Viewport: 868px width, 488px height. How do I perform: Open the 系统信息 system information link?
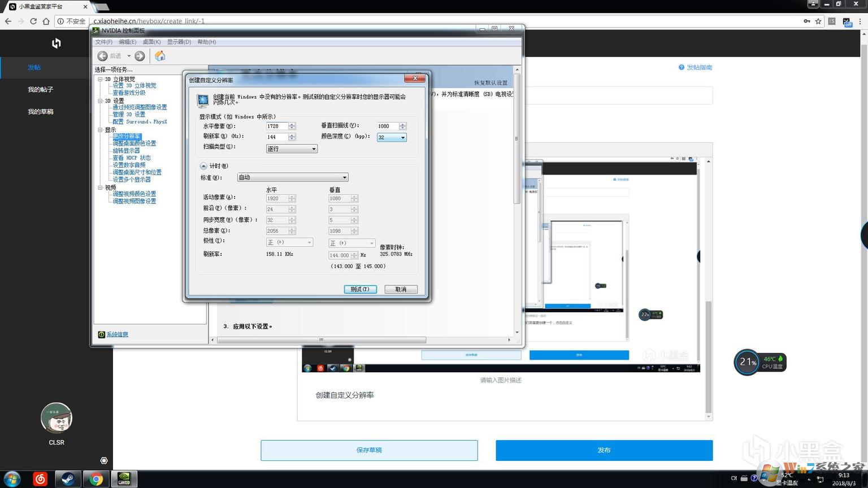[117, 334]
